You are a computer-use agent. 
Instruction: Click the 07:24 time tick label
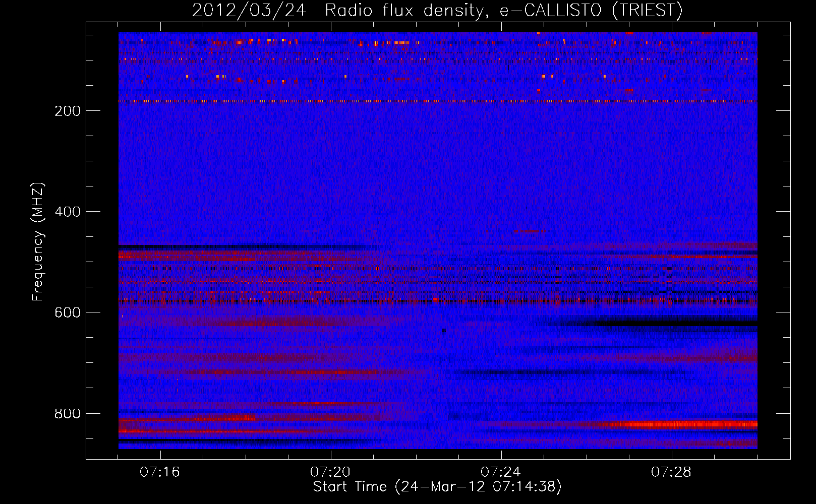click(x=501, y=472)
